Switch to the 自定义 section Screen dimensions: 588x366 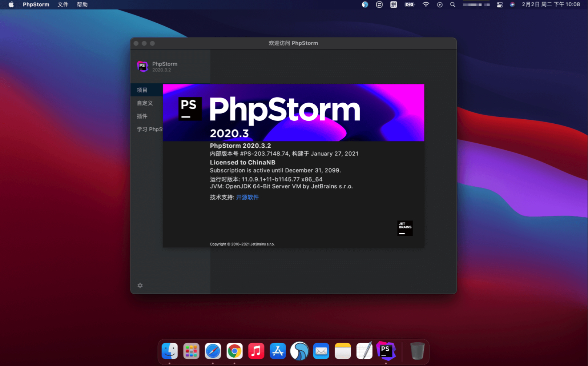(145, 103)
